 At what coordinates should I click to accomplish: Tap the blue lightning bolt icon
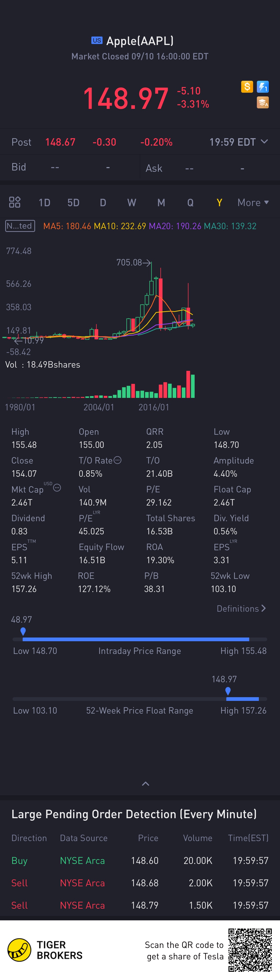pos(263,87)
